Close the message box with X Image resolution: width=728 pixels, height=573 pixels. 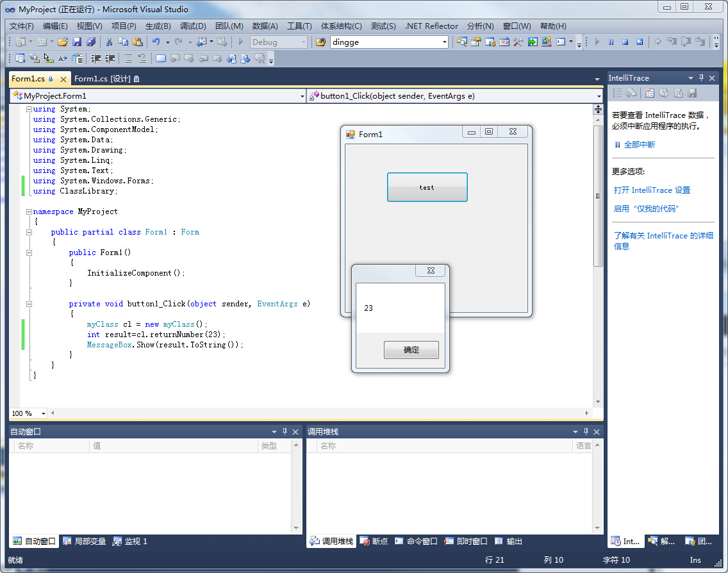pos(431,270)
